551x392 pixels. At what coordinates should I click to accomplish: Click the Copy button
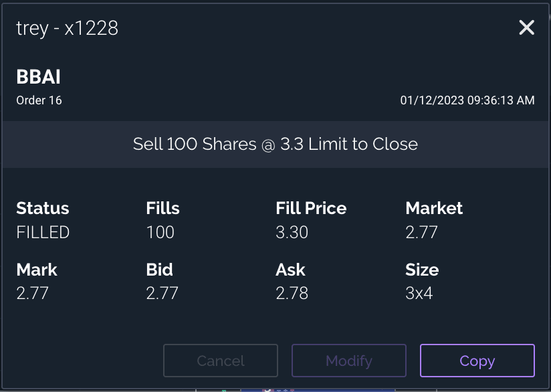pyautogui.click(x=477, y=361)
